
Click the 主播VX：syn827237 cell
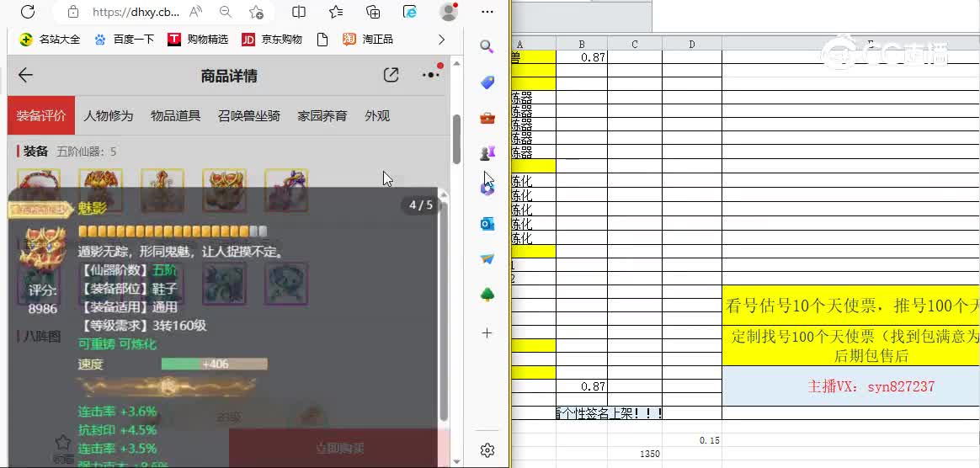(x=851, y=386)
